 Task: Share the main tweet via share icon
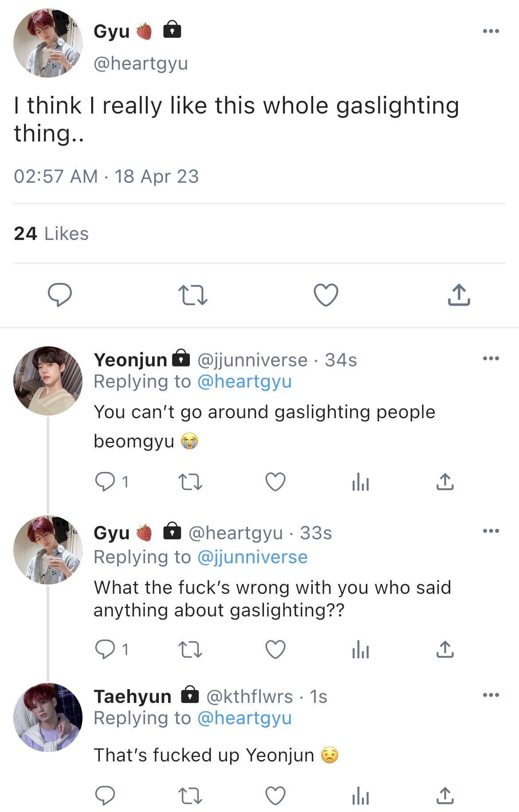pos(459,295)
